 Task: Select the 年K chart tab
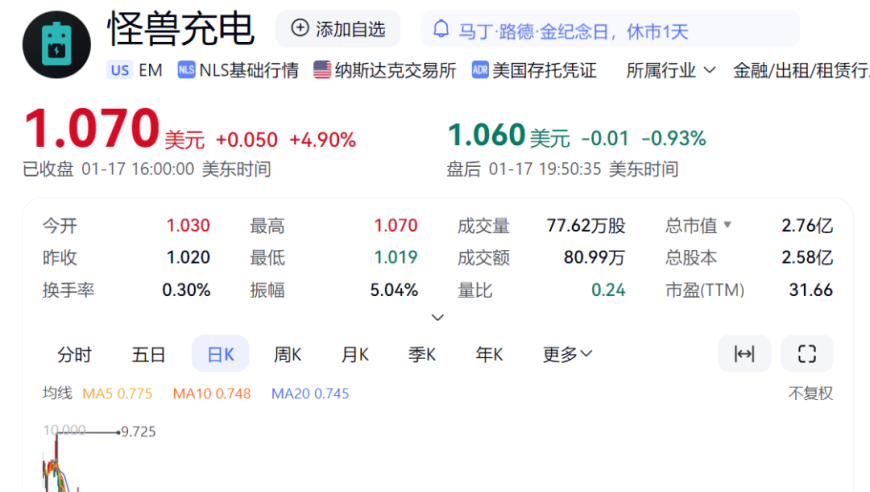coord(489,354)
